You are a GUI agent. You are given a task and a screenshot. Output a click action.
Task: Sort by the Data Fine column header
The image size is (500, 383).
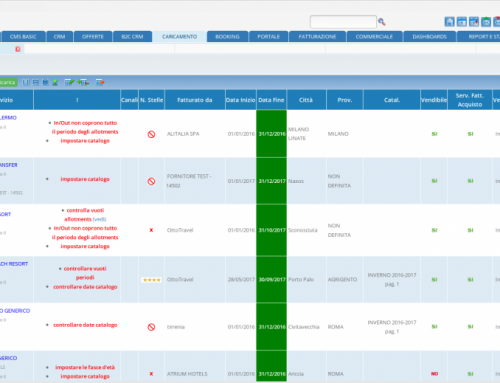pyautogui.click(x=271, y=100)
